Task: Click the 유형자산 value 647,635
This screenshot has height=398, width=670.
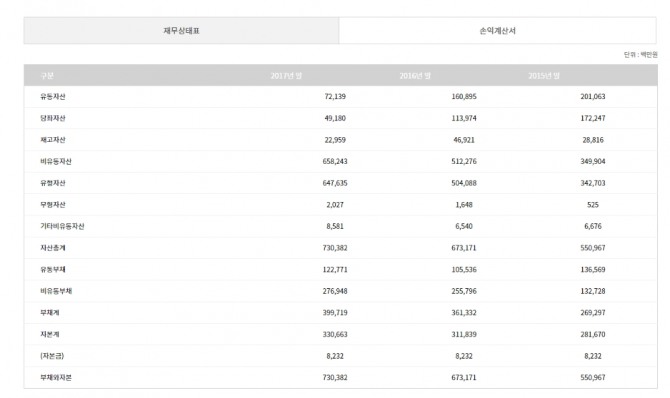Action: click(x=335, y=183)
